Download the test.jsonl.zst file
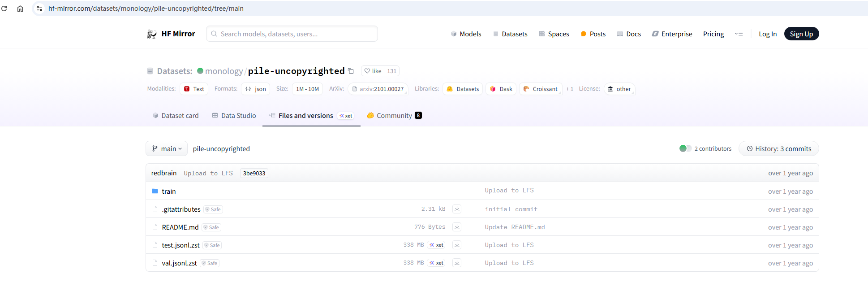This screenshot has width=868, height=300. pyautogui.click(x=457, y=245)
